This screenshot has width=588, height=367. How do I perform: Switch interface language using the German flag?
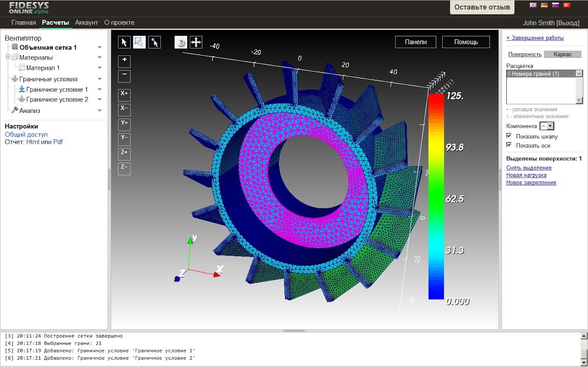tap(544, 5)
